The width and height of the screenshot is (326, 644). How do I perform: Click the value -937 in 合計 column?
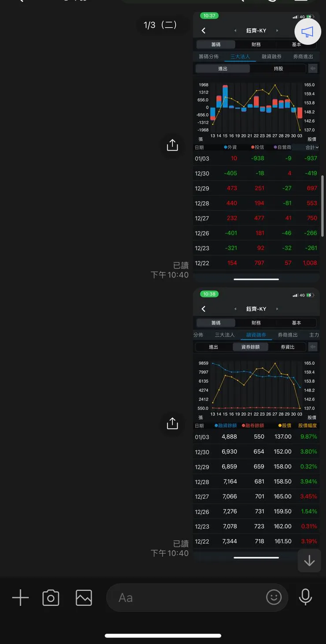[x=311, y=158]
